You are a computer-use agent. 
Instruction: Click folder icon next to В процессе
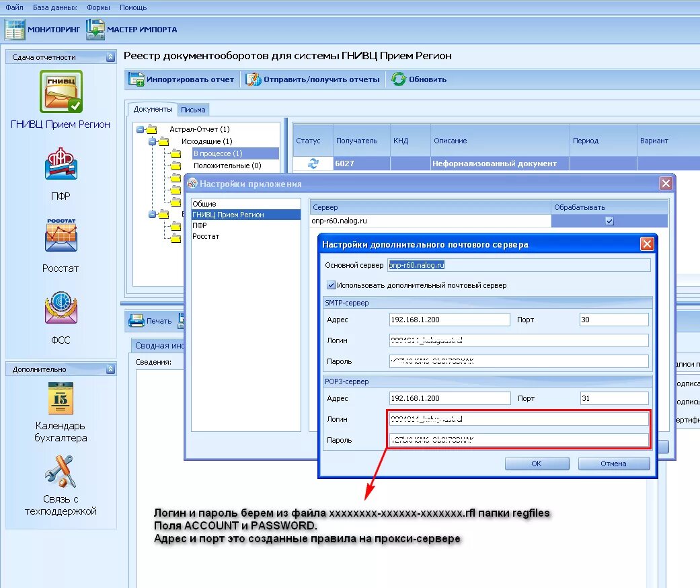click(x=176, y=153)
